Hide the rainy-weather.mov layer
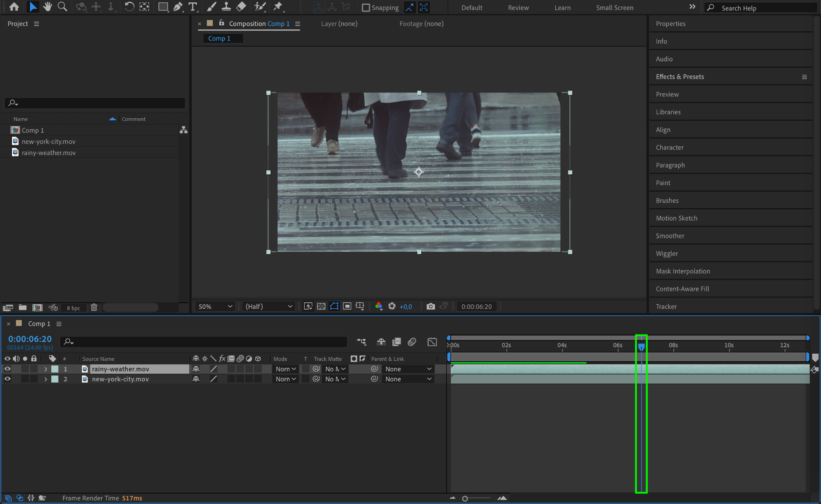The image size is (821, 504). point(7,369)
